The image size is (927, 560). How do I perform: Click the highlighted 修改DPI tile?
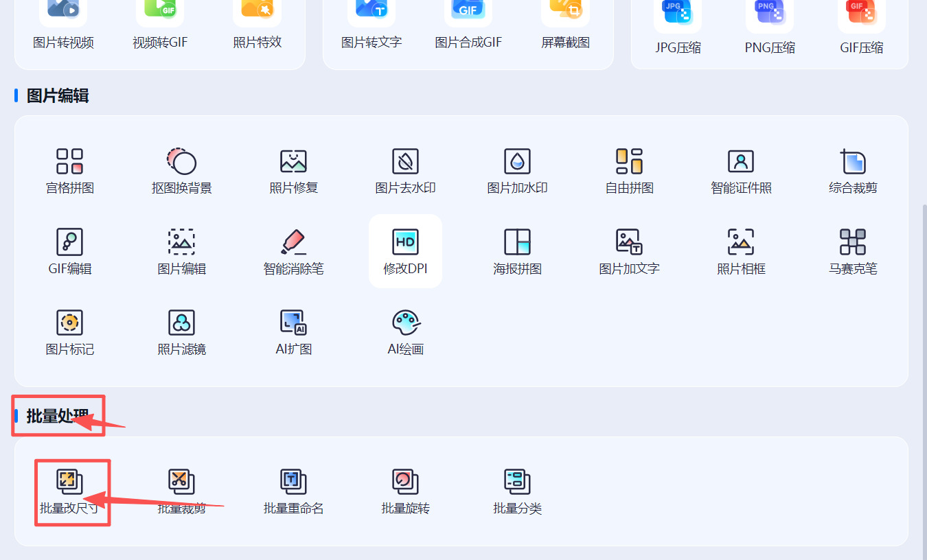pyautogui.click(x=405, y=251)
